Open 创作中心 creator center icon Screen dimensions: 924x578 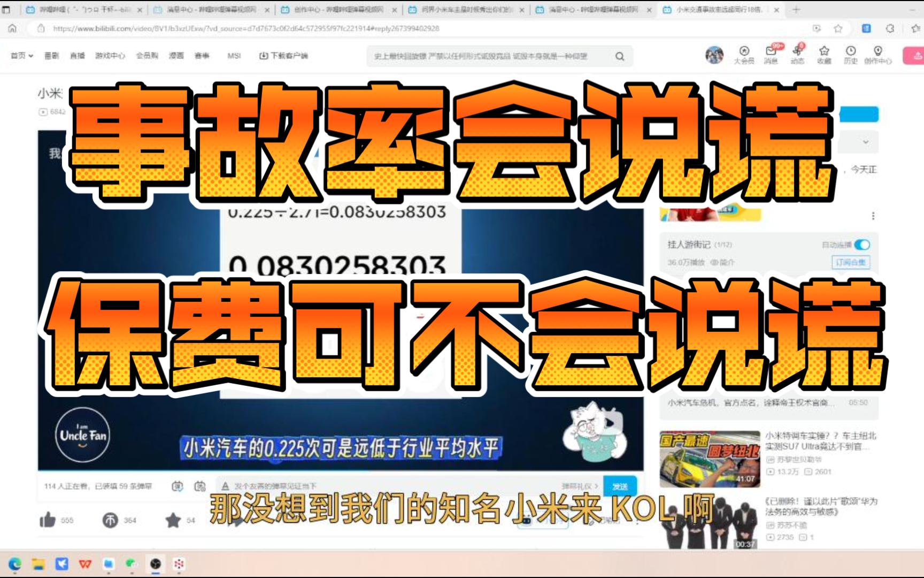[x=878, y=55]
